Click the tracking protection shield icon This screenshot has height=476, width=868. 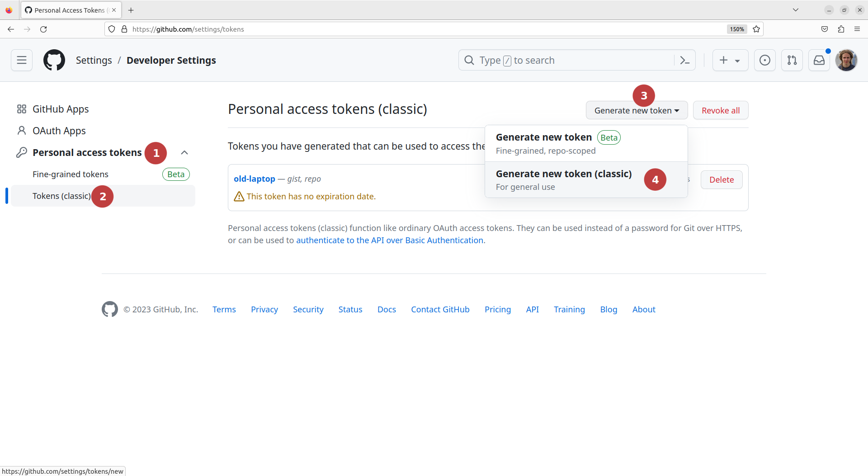pos(112,29)
